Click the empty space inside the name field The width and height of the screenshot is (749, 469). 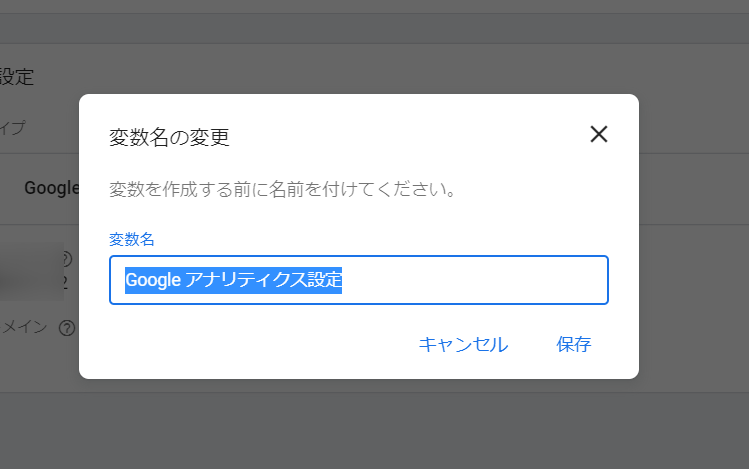(473, 280)
